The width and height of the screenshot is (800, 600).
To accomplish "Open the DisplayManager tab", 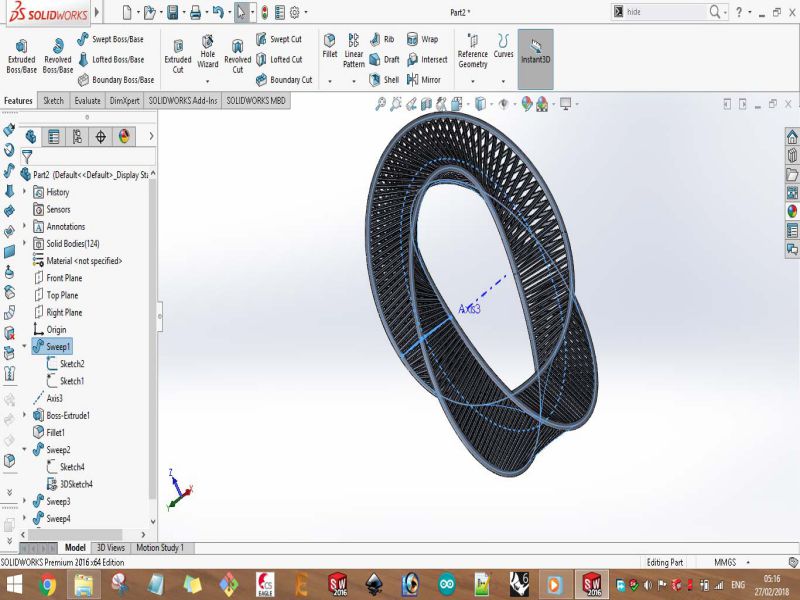I will point(124,137).
